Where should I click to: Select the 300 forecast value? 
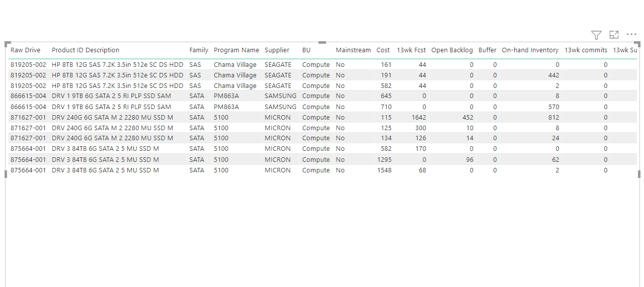[x=421, y=128]
